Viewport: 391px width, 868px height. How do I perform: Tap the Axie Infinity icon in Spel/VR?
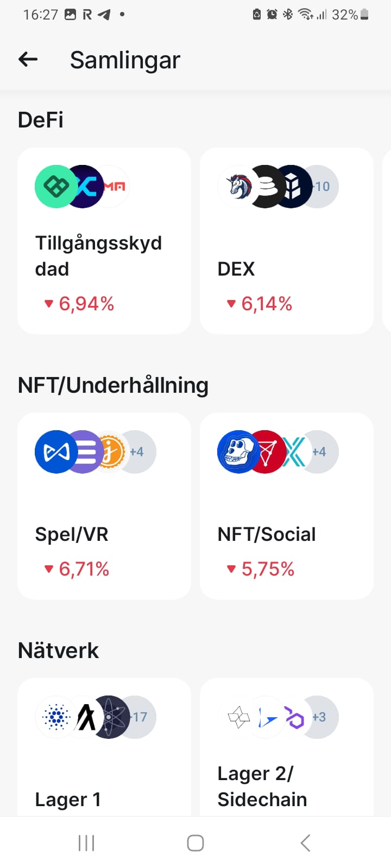point(54,452)
